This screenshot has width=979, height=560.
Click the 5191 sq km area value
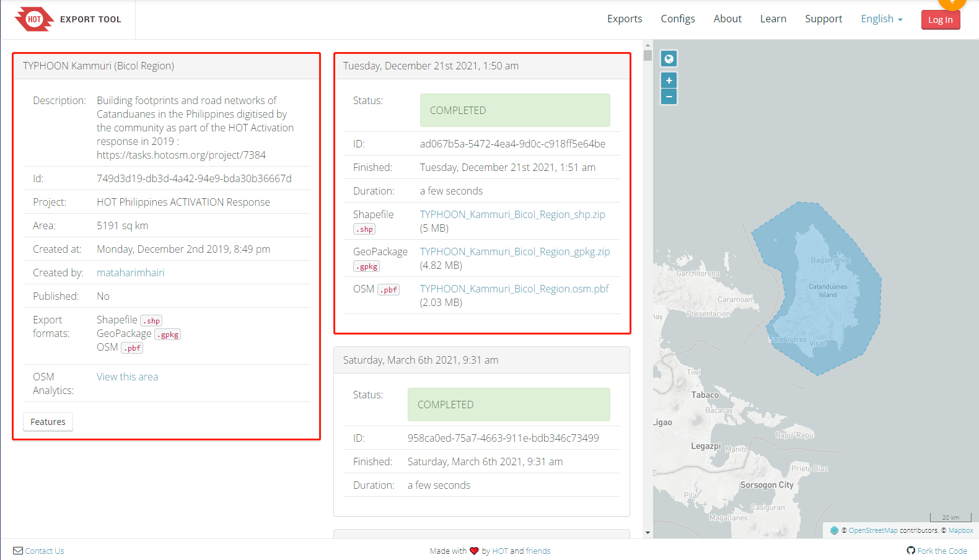(x=123, y=225)
